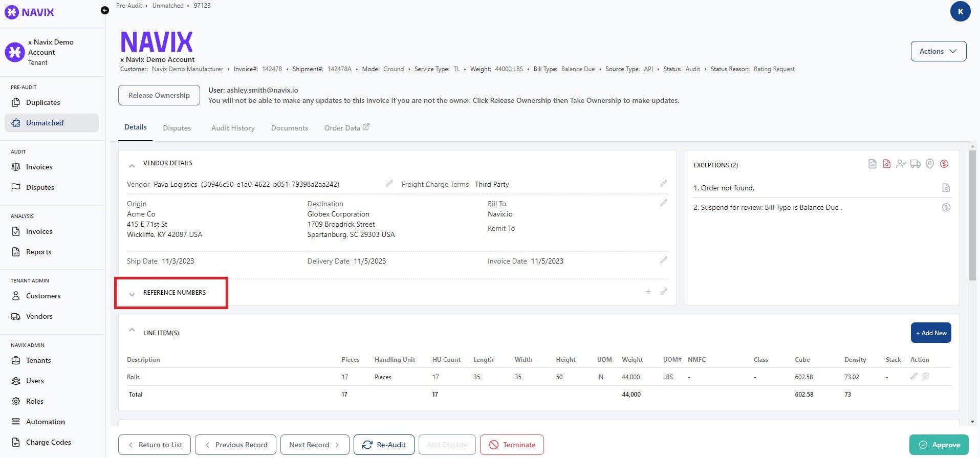Viewport: 980px width, 458px height.
Task: Click the Re-Audit button
Action: (x=384, y=445)
